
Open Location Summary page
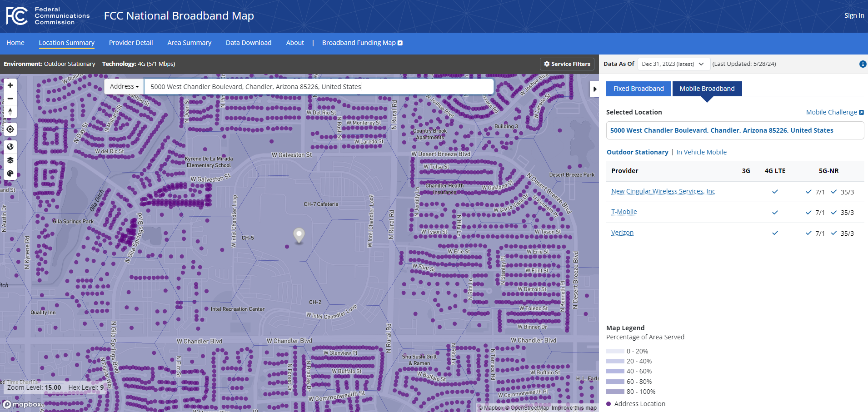coord(67,43)
